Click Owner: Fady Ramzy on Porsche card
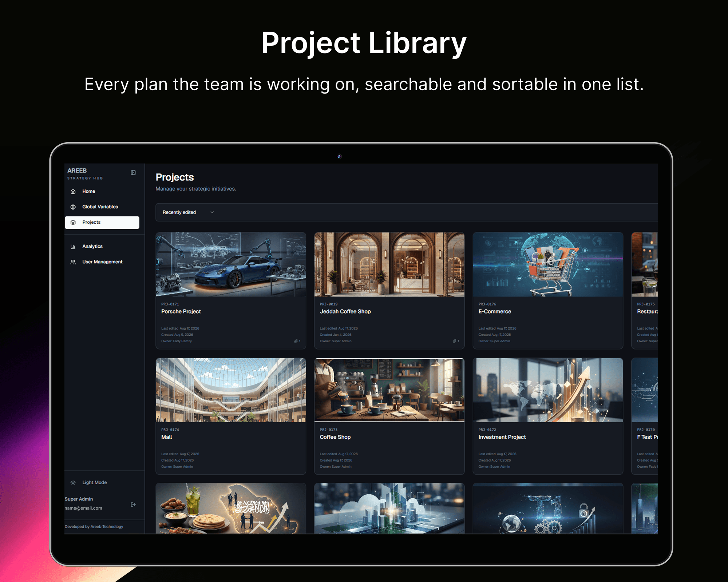Screen dimensions: 728x582 (177, 341)
